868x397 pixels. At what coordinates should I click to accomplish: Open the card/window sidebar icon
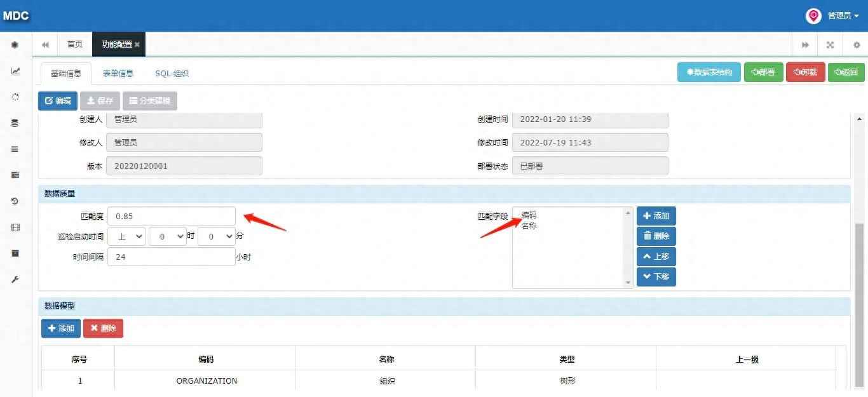tap(15, 175)
